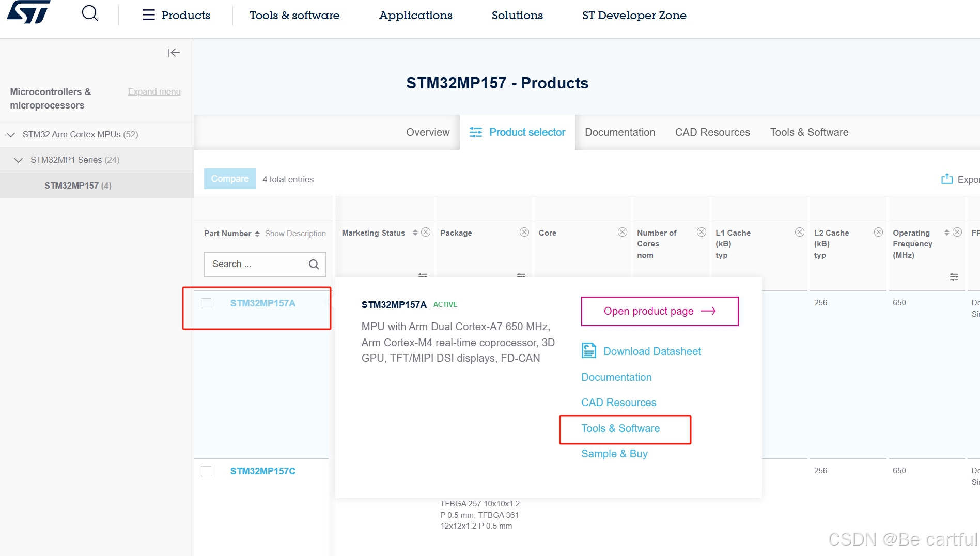Open the site search magnifier icon
The height and width of the screenshot is (556, 980).
[90, 13]
